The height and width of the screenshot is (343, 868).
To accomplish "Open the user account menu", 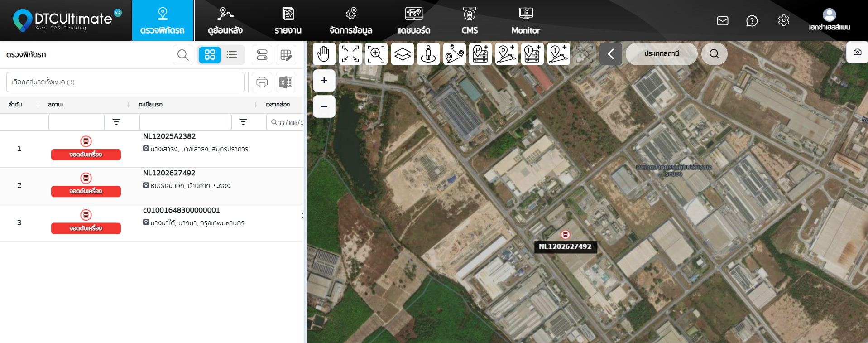I will point(830,20).
